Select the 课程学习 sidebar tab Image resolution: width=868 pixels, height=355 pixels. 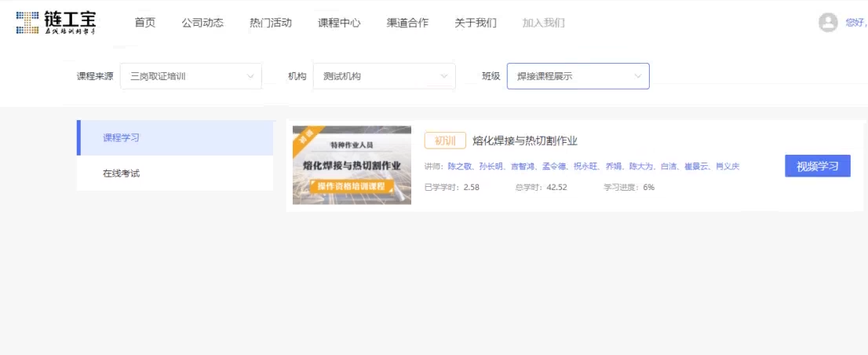coord(175,138)
